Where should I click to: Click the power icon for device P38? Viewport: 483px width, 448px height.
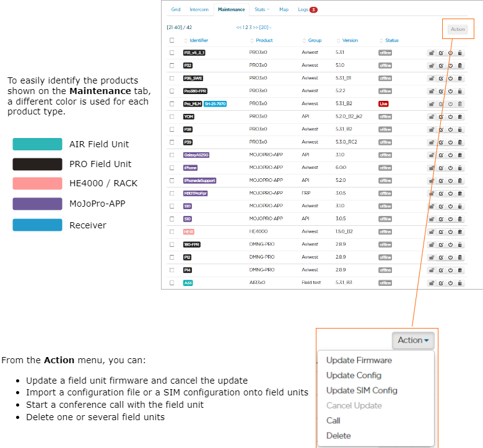coord(450,129)
